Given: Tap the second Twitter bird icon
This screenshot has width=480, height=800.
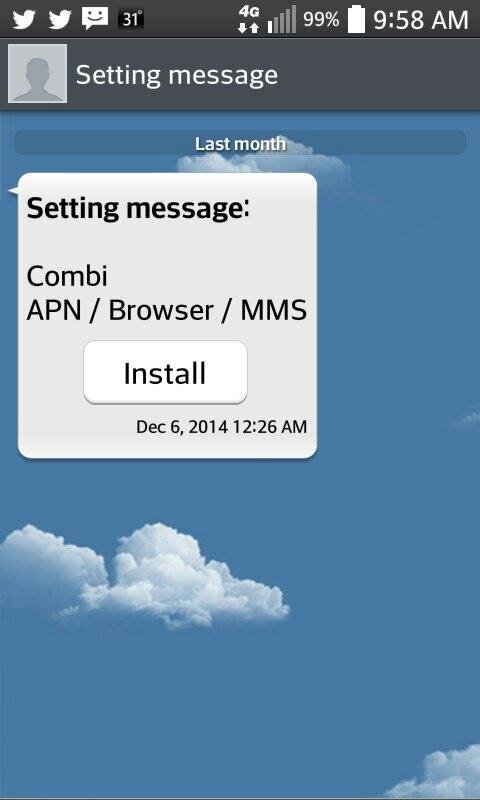Looking at the screenshot, I should [61, 19].
